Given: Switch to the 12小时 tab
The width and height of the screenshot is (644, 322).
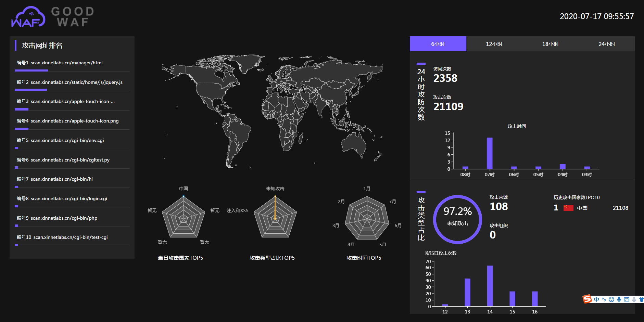Looking at the screenshot, I should coord(494,44).
